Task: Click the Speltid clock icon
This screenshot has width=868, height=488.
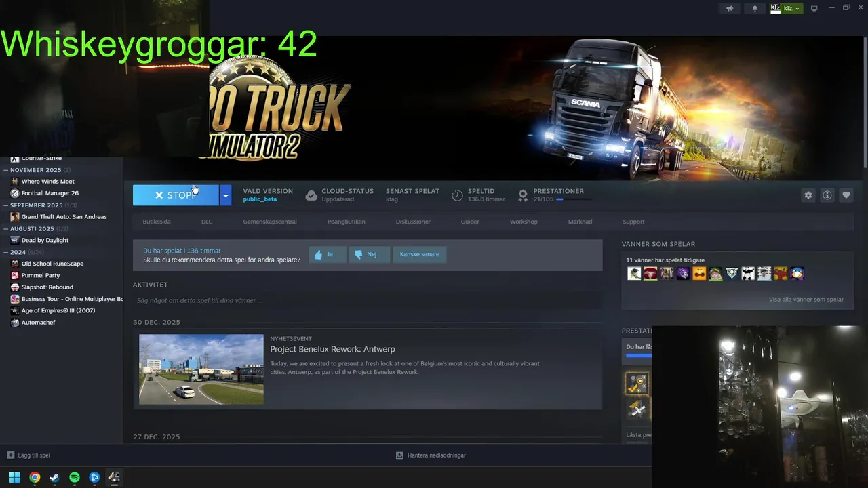Action: click(x=458, y=195)
